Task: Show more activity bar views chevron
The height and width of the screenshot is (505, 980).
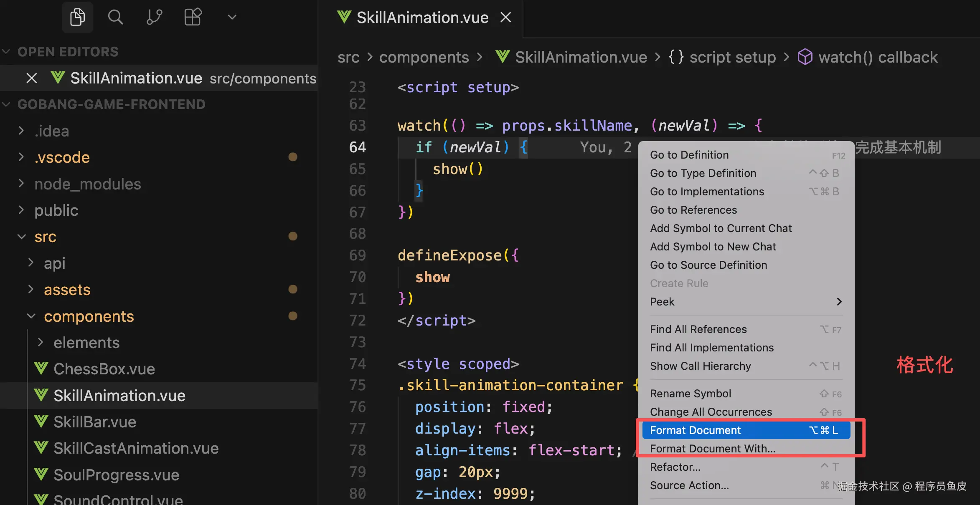Action: (x=232, y=17)
